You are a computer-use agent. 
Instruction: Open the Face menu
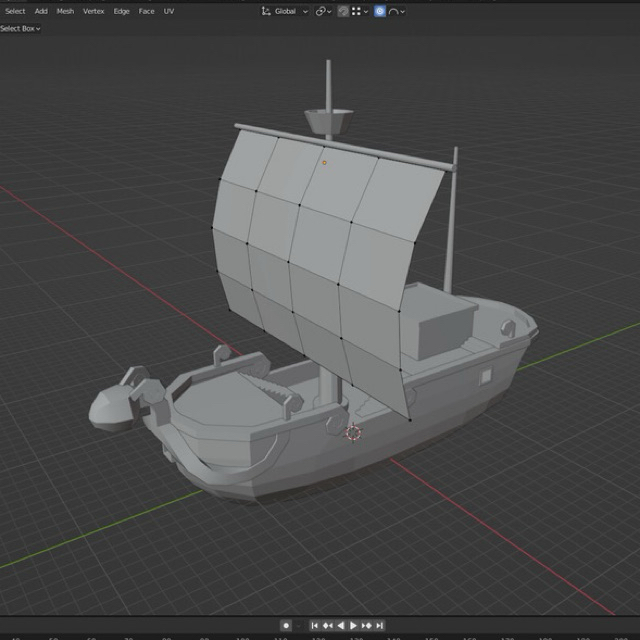pos(146,11)
